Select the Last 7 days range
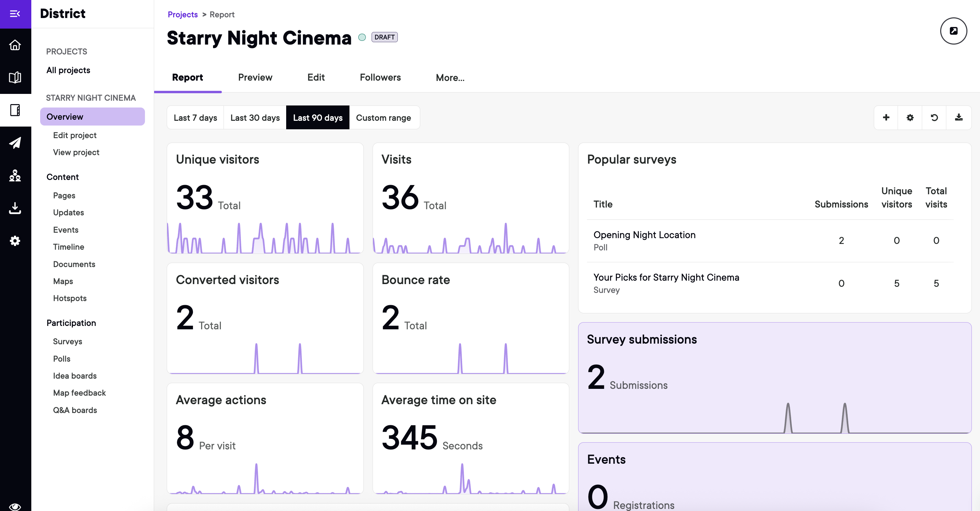This screenshot has height=511, width=980. [195, 118]
